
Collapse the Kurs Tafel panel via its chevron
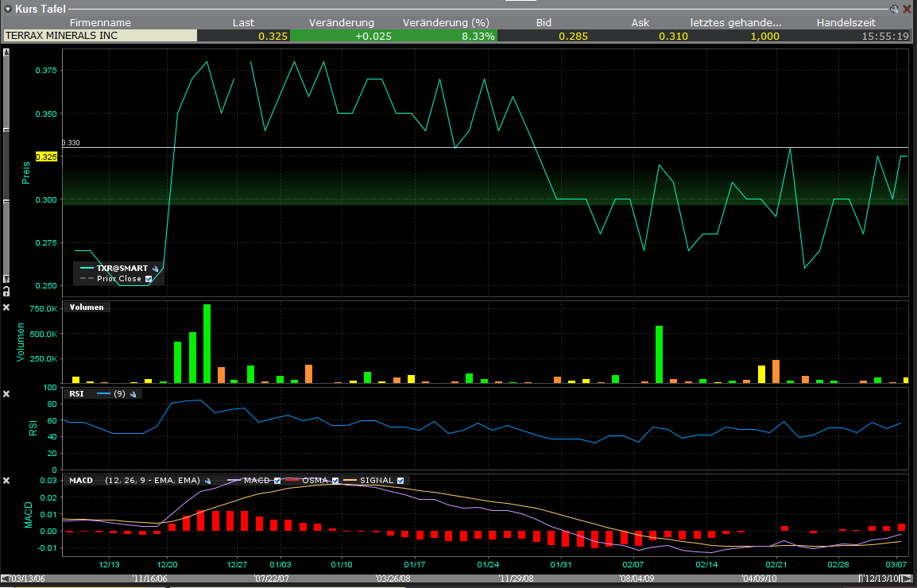click(6, 9)
